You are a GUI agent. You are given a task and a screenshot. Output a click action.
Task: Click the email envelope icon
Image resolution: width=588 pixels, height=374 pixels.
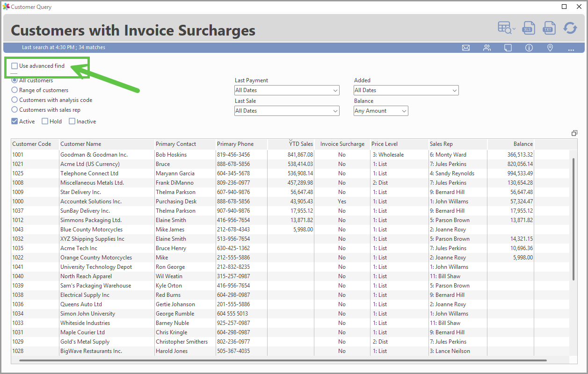pyautogui.click(x=466, y=48)
